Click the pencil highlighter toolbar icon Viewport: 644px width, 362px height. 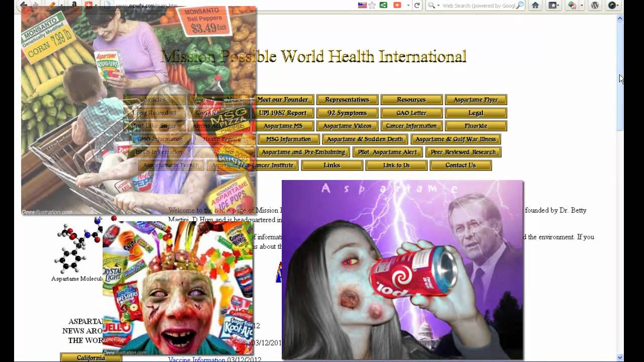pos(52,5)
